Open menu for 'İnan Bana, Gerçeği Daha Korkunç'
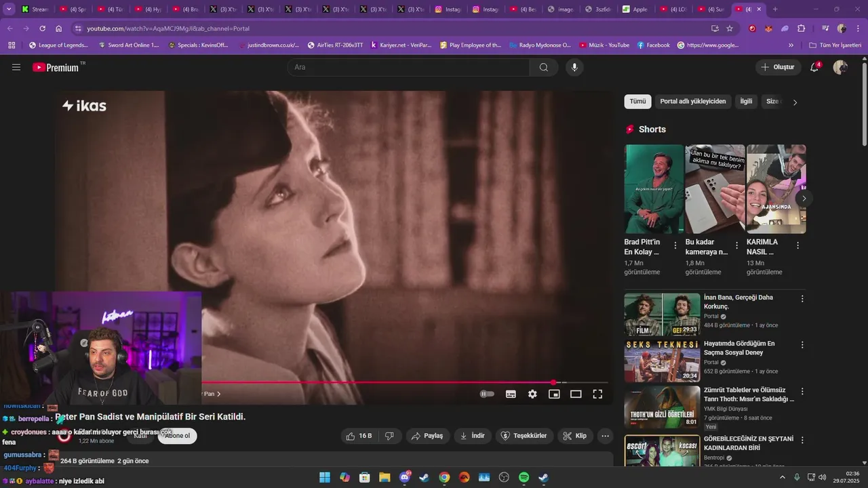The height and width of the screenshot is (488, 868). click(x=802, y=299)
